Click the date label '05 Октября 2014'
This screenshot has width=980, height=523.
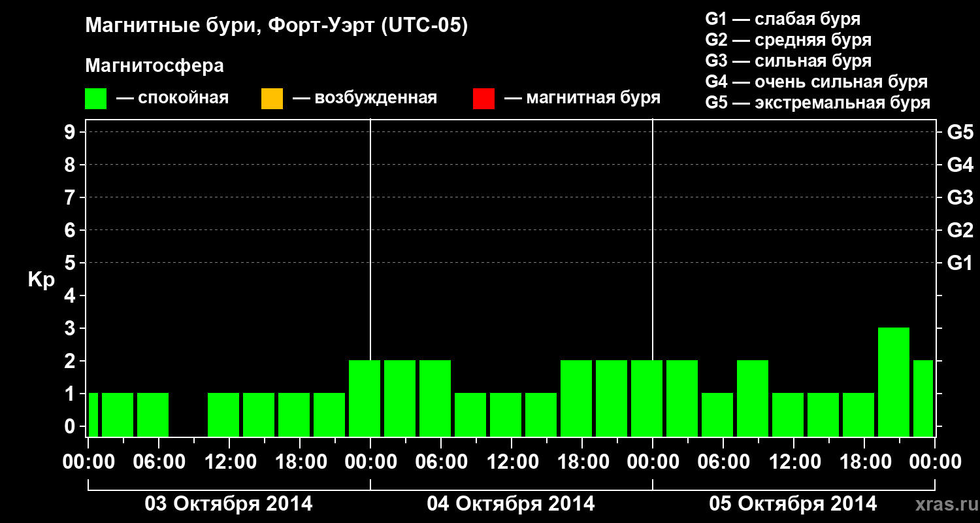click(x=793, y=504)
